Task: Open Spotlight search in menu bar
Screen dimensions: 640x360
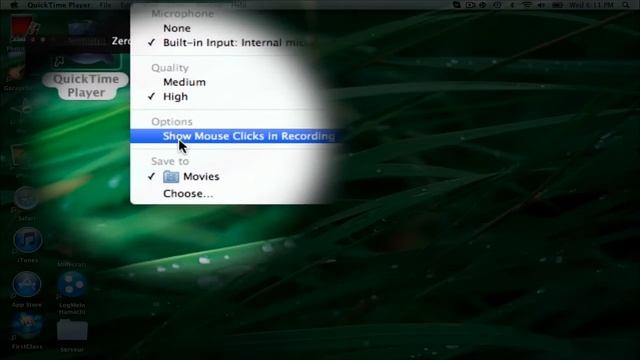Action: tap(626, 5)
